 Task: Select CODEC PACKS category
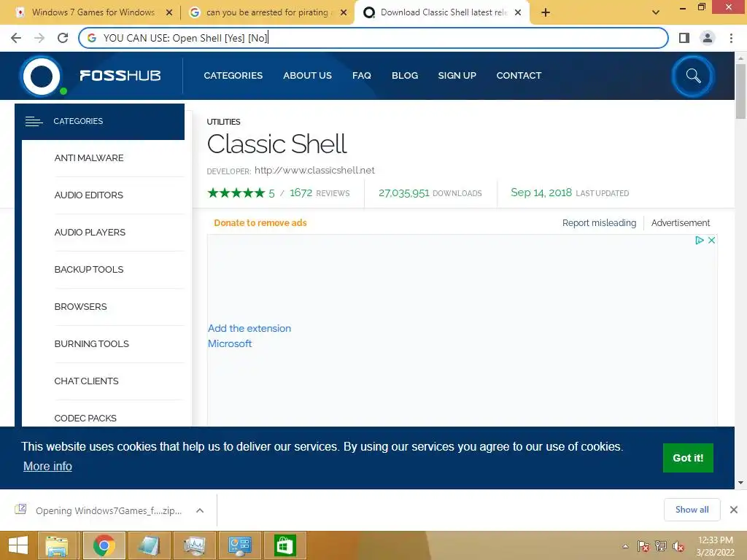[x=85, y=418]
